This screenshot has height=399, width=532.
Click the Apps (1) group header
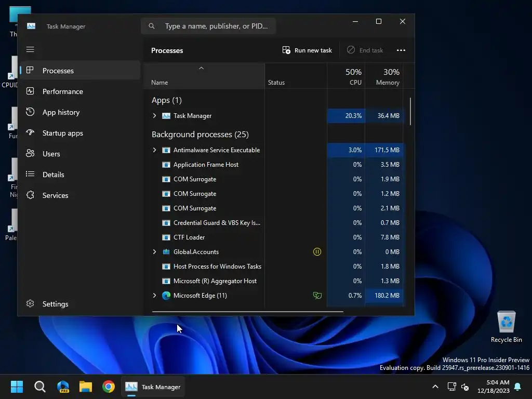(x=167, y=100)
